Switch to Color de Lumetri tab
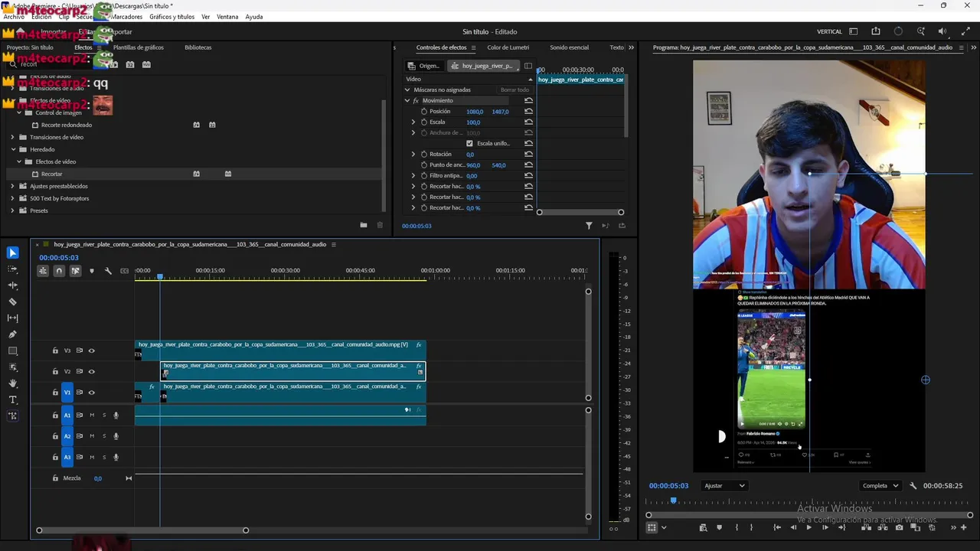Viewport: 980px width, 551px height. 508,47
